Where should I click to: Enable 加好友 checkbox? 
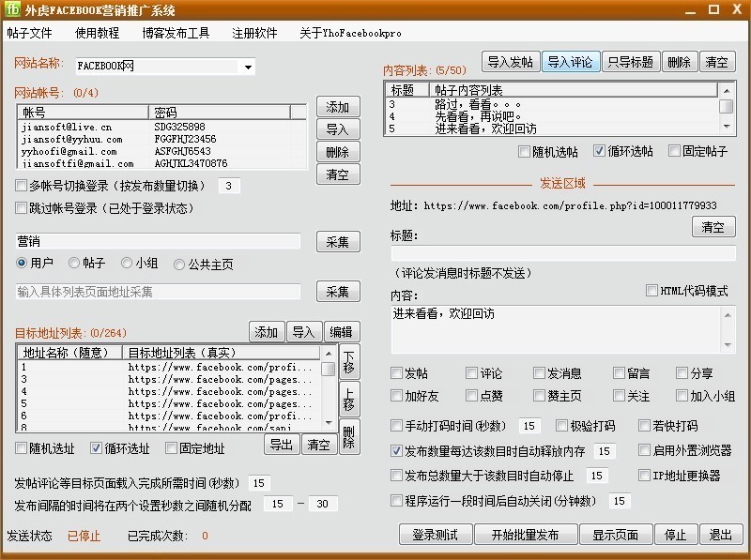[x=396, y=395]
